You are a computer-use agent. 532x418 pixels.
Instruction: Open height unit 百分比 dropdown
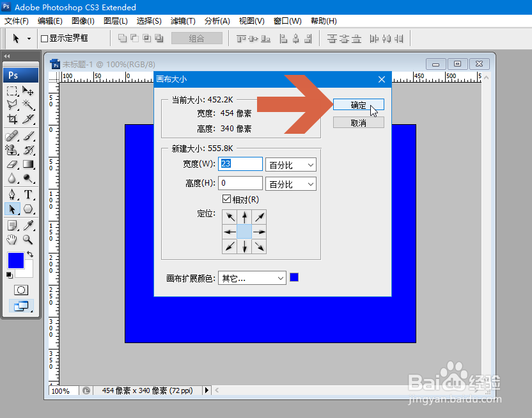[x=291, y=184]
